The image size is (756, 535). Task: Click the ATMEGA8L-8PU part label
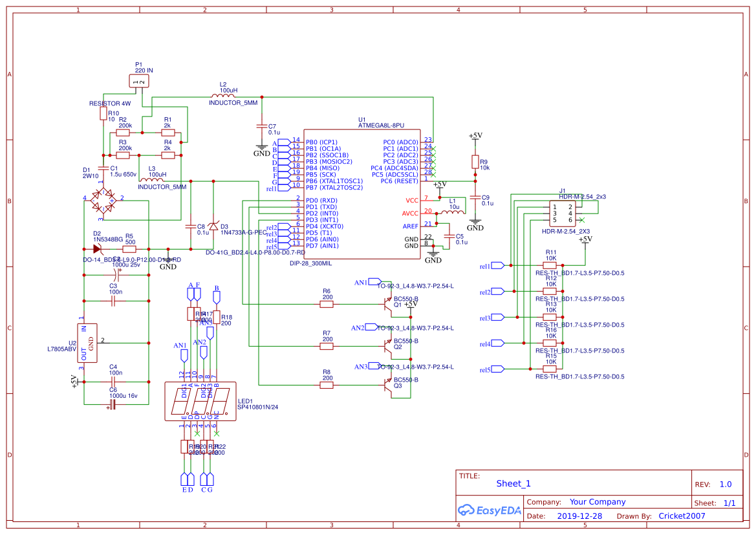381,126
